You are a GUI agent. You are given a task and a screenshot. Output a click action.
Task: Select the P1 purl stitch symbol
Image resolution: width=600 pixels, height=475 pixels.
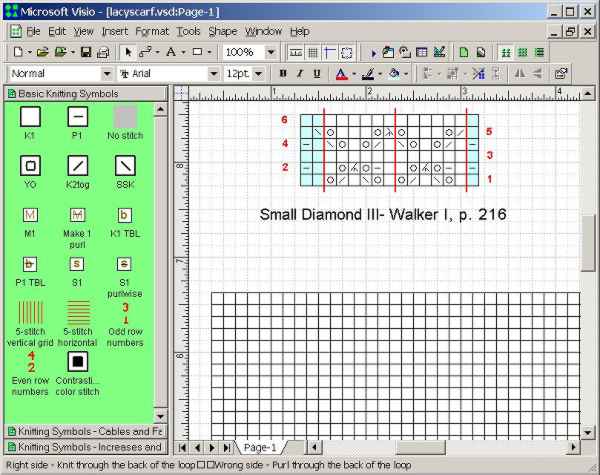78,116
